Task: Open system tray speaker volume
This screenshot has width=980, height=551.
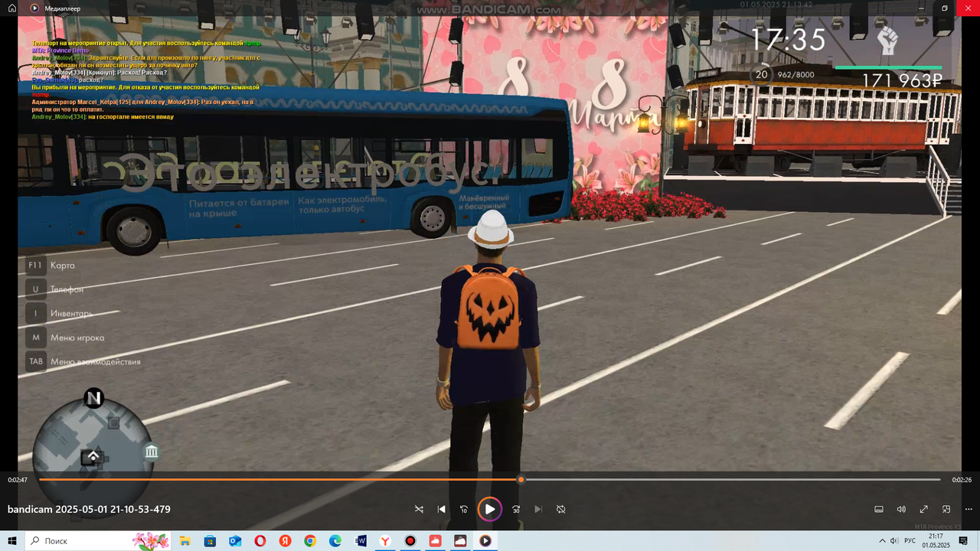Action: pos(893,540)
